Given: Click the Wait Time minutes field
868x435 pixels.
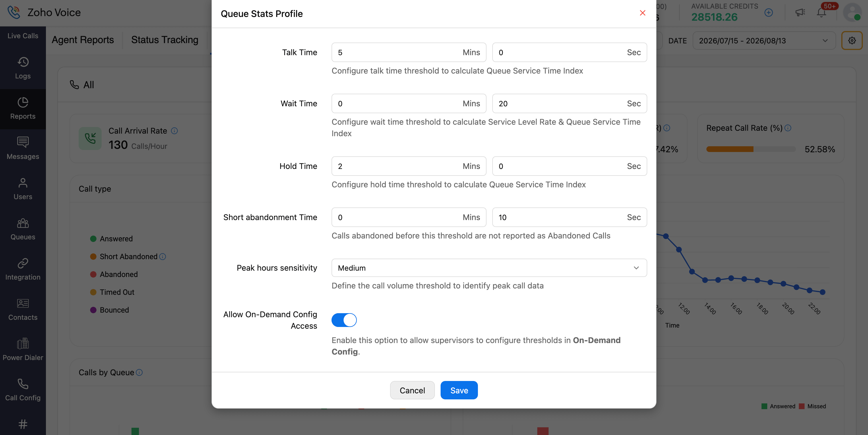Looking at the screenshot, I should [x=409, y=103].
